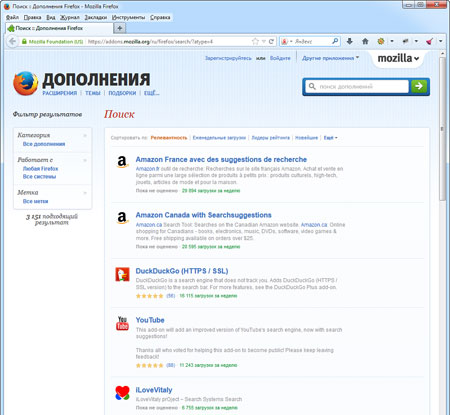Click the DuckDuckGo add-on icon
This screenshot has width=450, height=415.
122,274
